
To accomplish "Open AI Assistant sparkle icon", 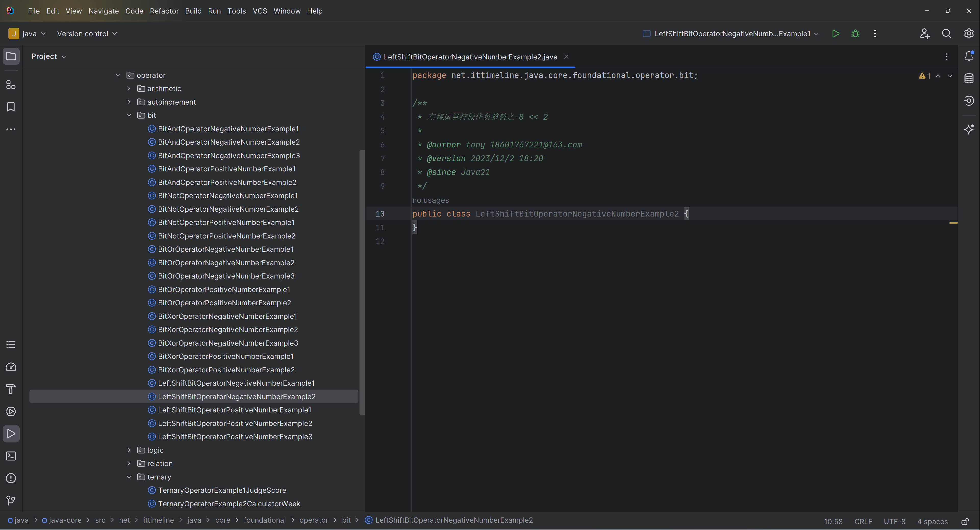I will point(969,129).
